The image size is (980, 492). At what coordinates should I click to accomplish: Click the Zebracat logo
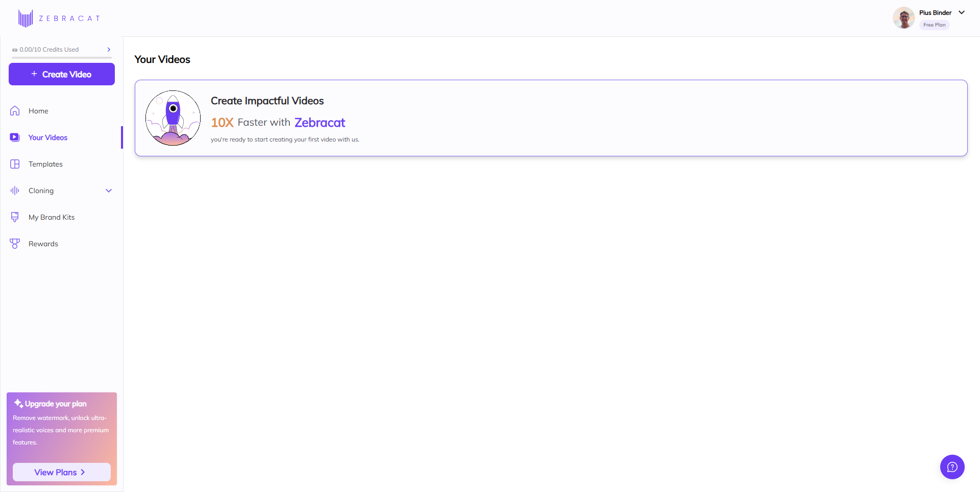[x=59, y=18]
